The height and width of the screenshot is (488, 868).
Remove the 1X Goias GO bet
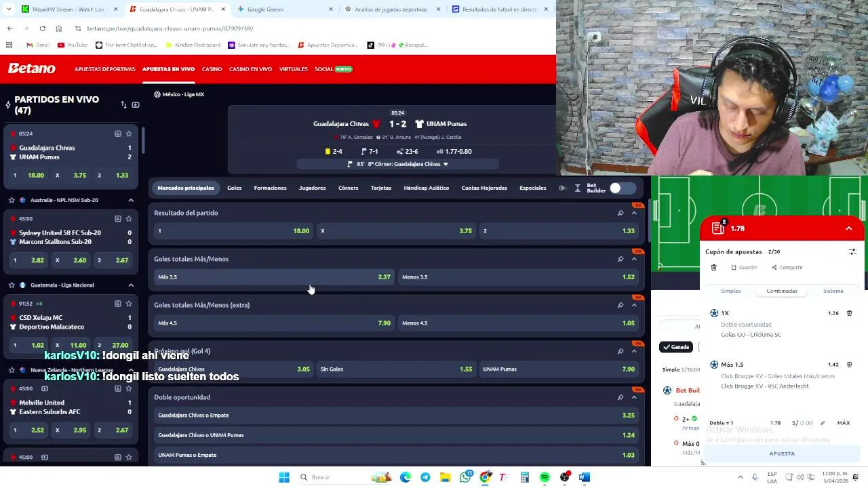pyautogui.click(x=849, y=313)
